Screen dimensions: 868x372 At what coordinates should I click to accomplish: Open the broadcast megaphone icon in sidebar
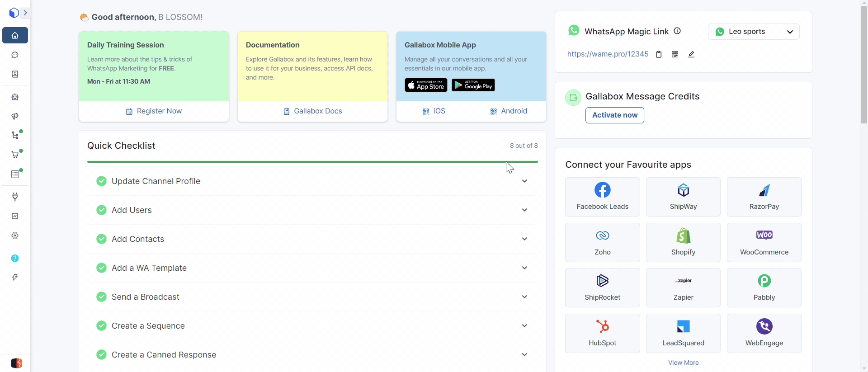pos(15,116)
